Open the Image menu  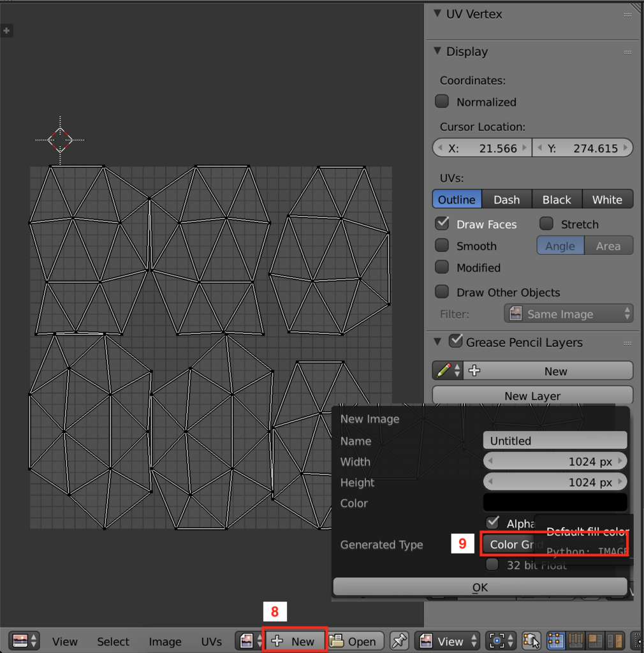click(x=165, y=642)
